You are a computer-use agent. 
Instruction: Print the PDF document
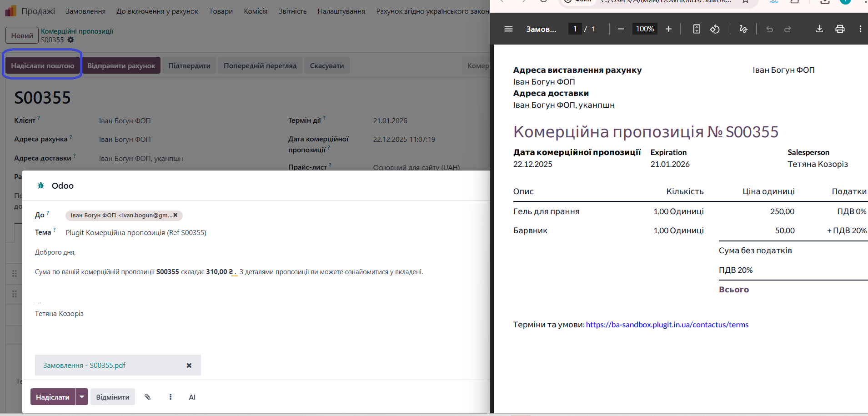[840, 29]
